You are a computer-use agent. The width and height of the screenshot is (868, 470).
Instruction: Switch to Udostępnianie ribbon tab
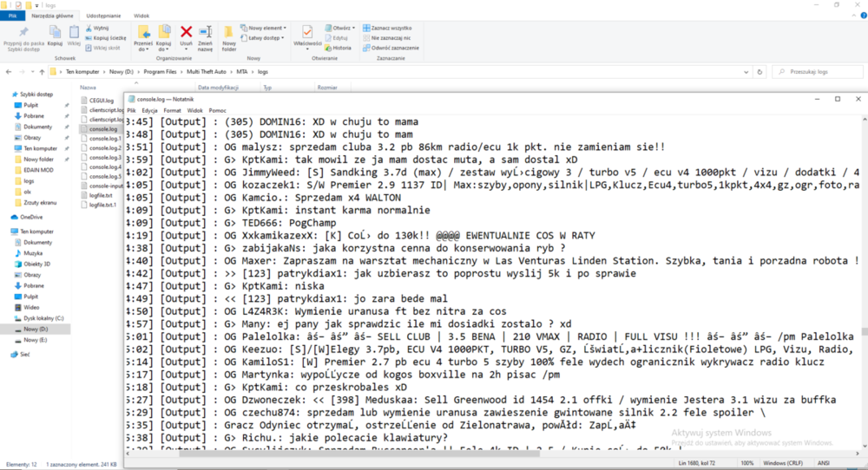[x=103, y=16]
